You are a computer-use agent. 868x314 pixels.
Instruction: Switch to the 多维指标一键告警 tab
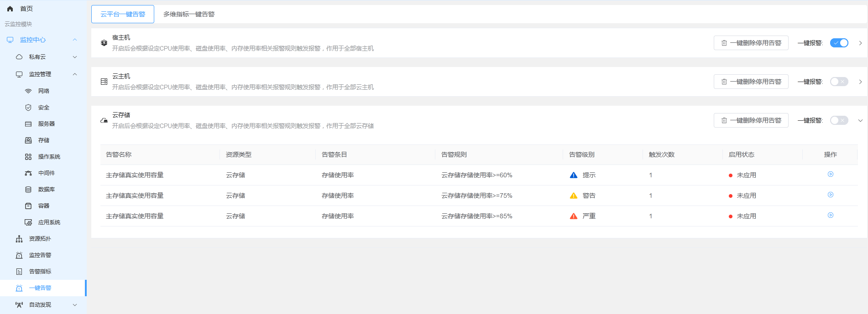[189, 14]
